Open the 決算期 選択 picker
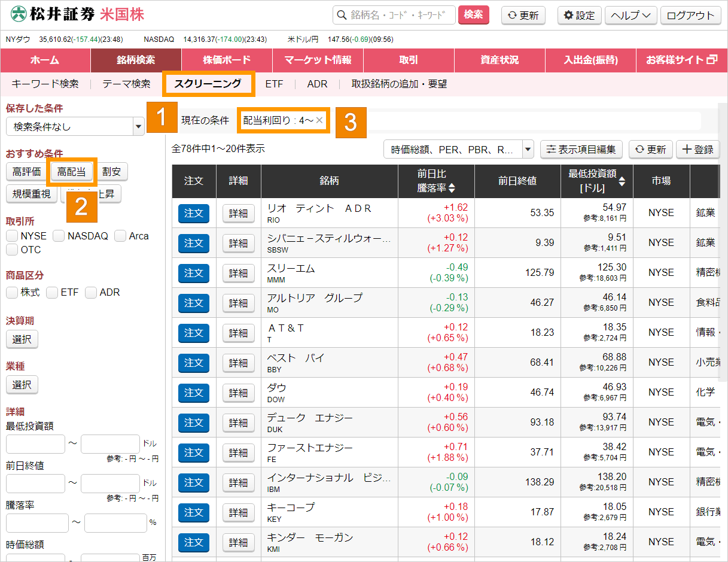 [22, 339]
